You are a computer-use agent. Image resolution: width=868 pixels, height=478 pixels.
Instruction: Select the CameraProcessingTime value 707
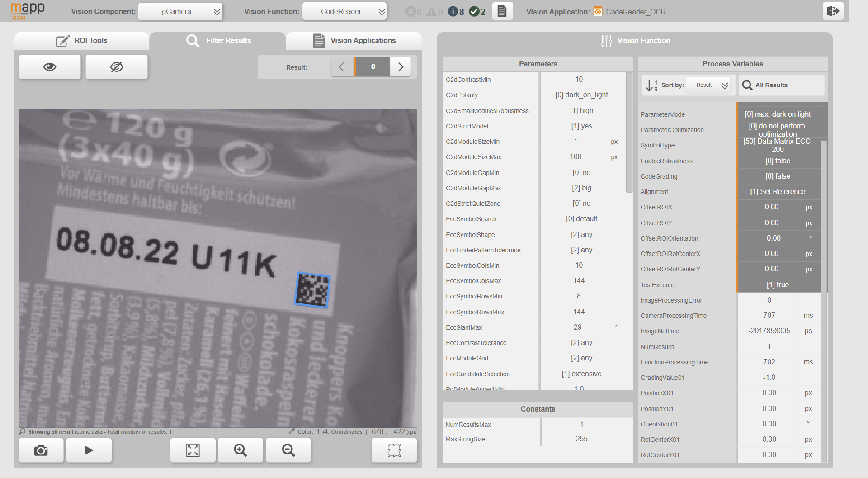tap(769, 315)
